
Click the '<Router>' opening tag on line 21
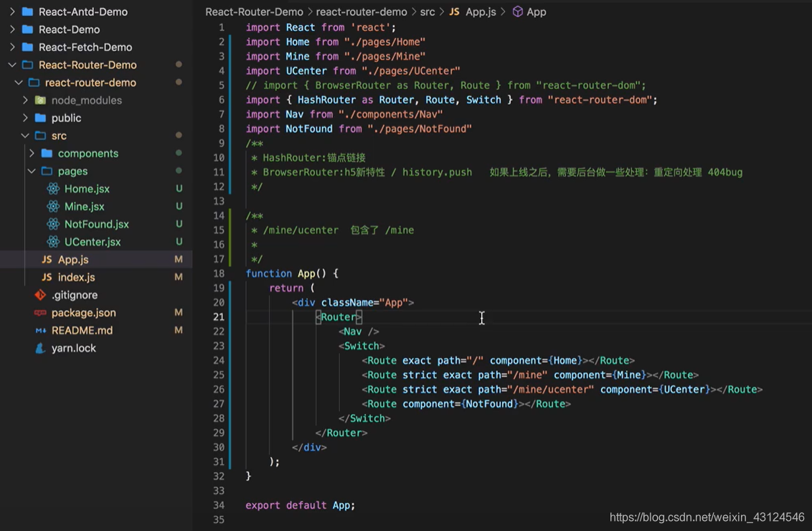[339, 316]
